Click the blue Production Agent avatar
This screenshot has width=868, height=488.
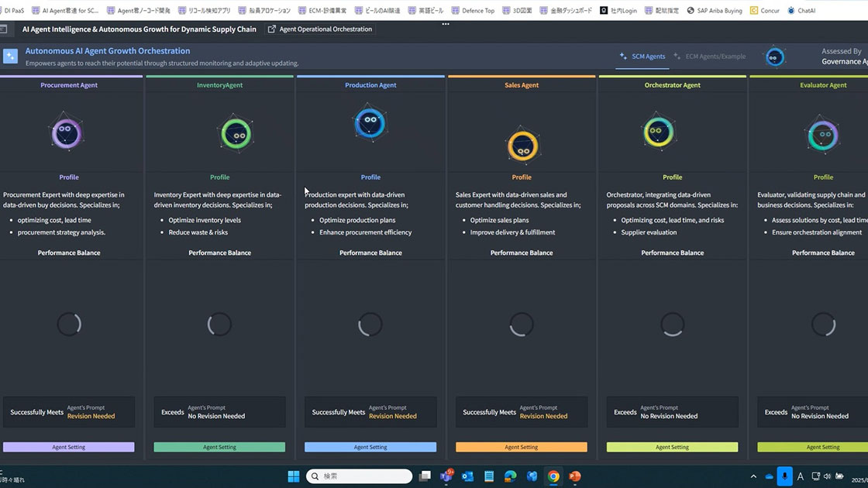pos(370,123)
